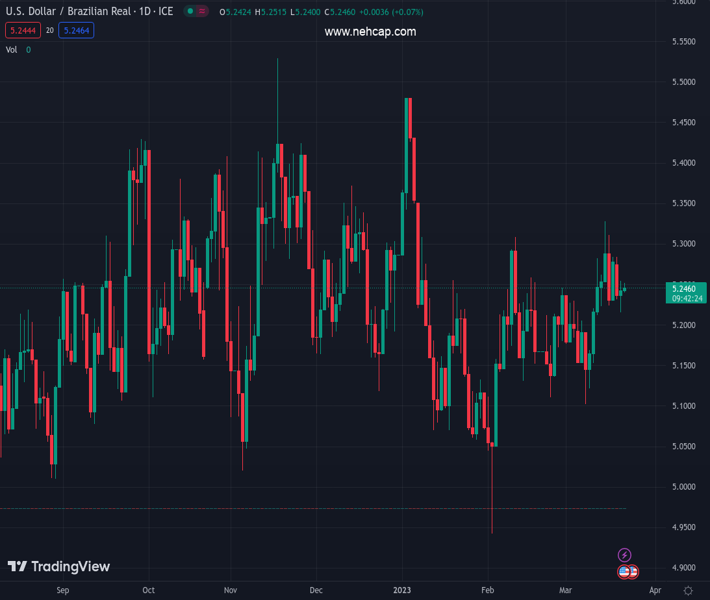Click the www.nehcap.com watermark text
The width and height of the screenshot is (710, 600).
pos(370,32)
